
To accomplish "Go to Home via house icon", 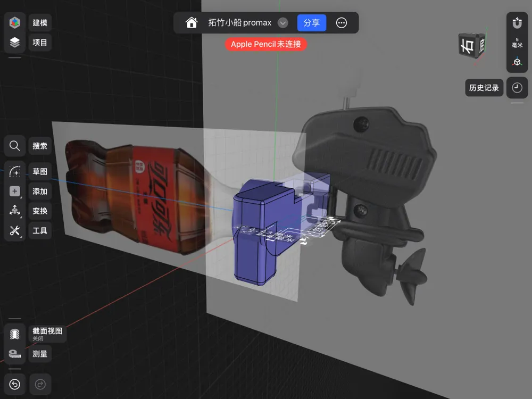I will tap(192, 23).
